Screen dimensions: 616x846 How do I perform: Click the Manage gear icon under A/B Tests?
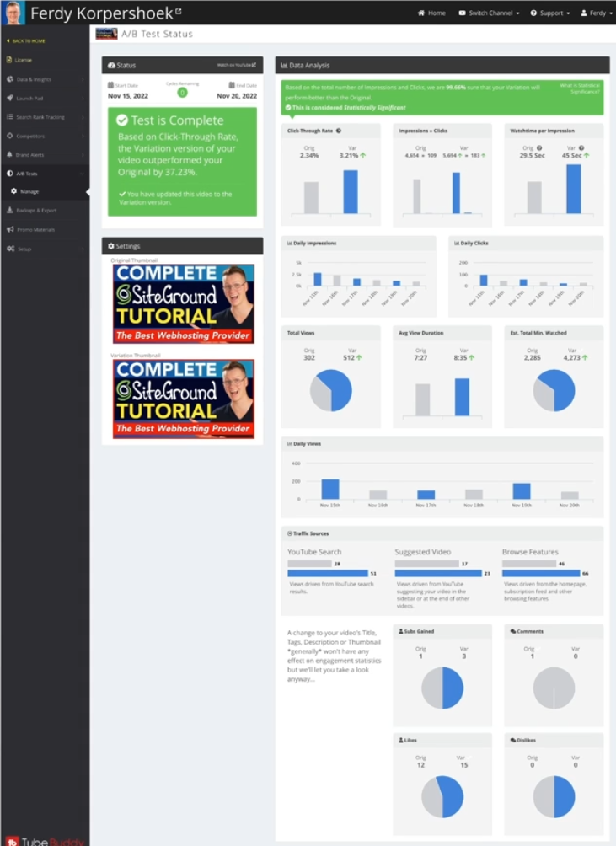coord(14,191)
